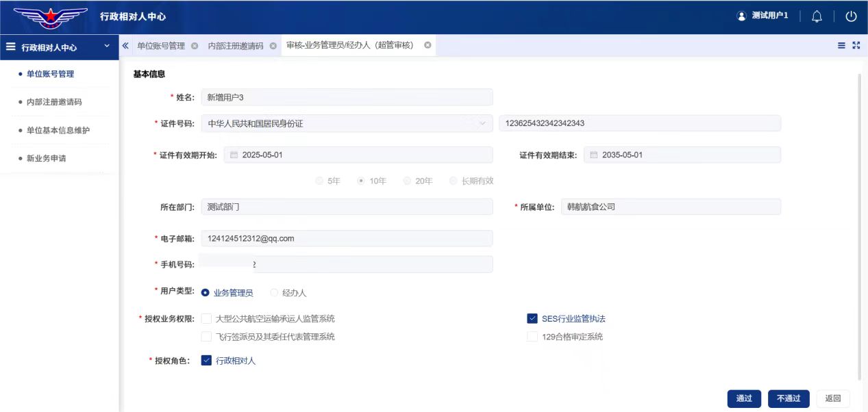Select 审核-业务管理员/经办人 (超管审核) tab
The height and width of the screenshot is (412, 868).
coord(350,45)
